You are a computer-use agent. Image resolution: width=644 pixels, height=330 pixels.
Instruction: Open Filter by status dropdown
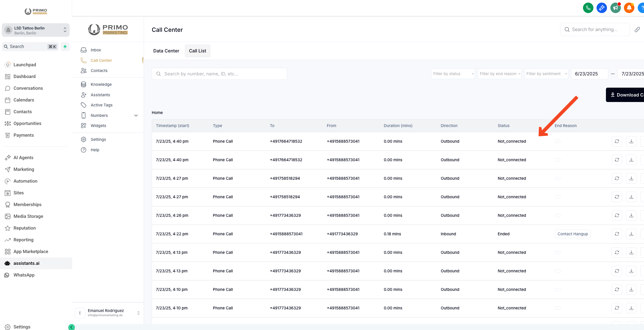click(453, 74)
